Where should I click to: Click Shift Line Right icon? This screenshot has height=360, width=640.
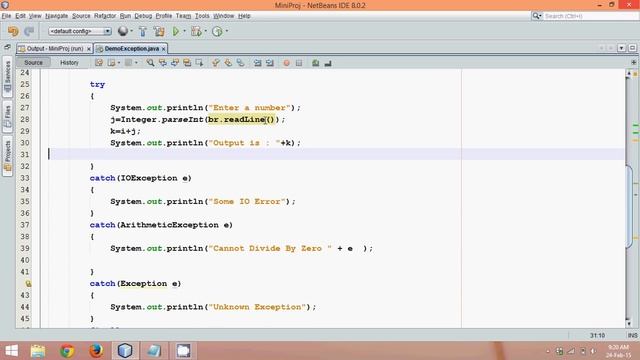click(x=270, y=63)
